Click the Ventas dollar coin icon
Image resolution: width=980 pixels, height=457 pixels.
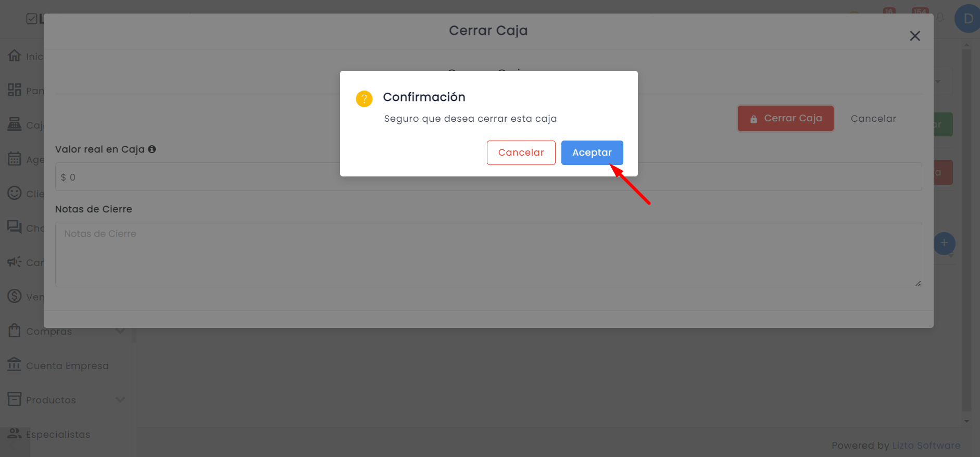click(x=15, y=296)
